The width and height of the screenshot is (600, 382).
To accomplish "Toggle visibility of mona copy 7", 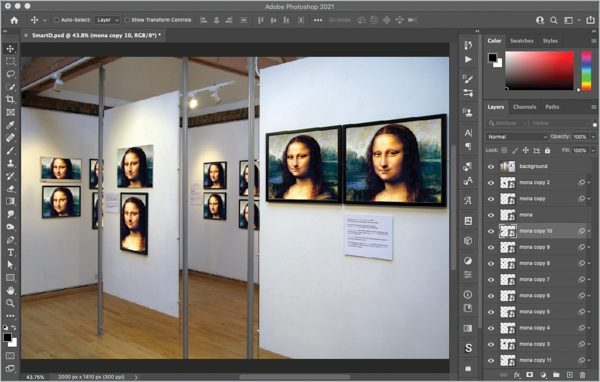I will (x=491, y=279).
